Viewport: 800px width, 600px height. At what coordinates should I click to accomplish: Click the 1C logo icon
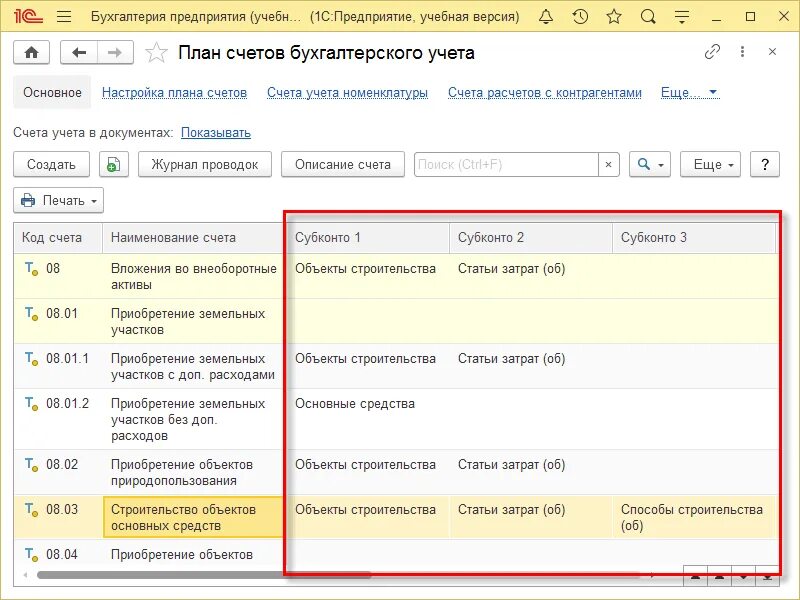(x=28, y=17)
